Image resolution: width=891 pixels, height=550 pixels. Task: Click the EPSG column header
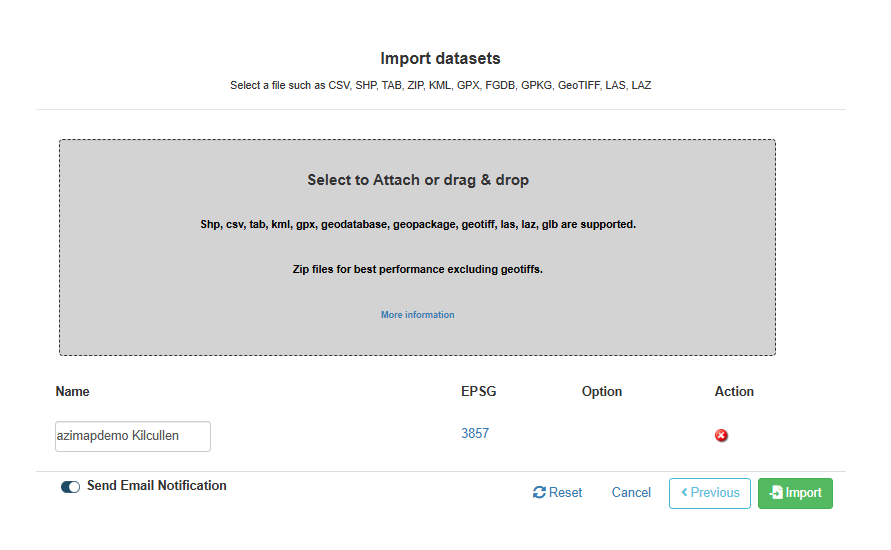[478, 391]
